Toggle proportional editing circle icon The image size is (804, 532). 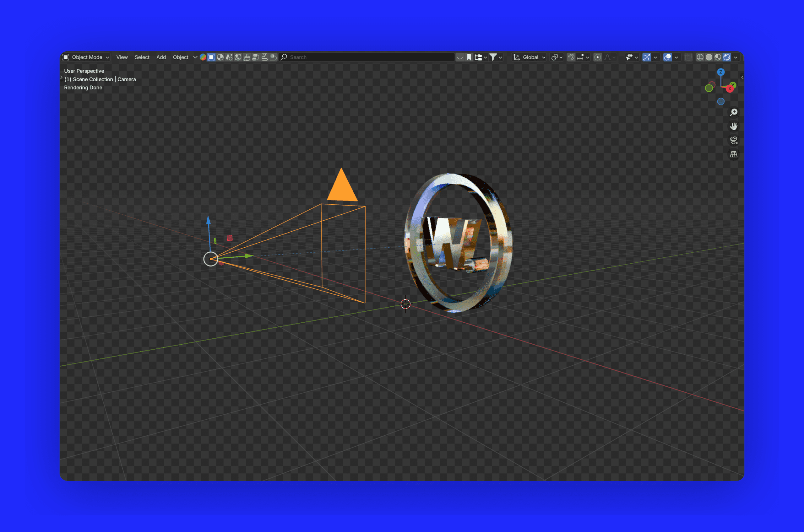pyautogui.click(x=598, y=57)
